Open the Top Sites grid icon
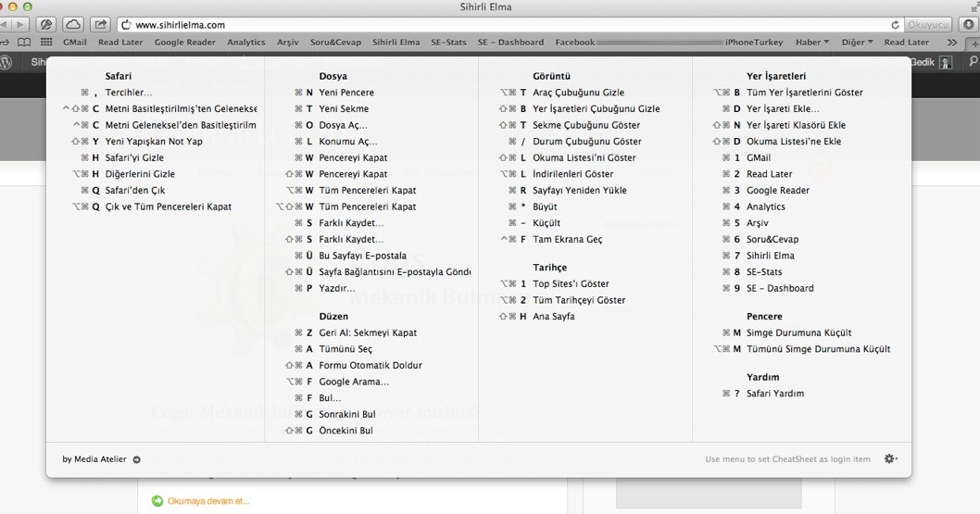980x514 pixels. click(x=46, y=43)
